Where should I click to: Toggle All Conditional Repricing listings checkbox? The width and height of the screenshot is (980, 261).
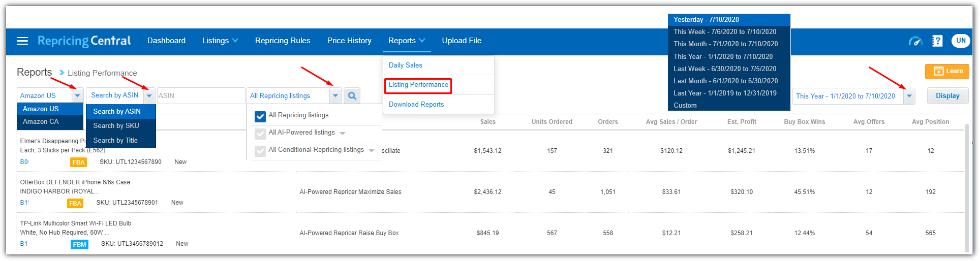tap(260, 151)
